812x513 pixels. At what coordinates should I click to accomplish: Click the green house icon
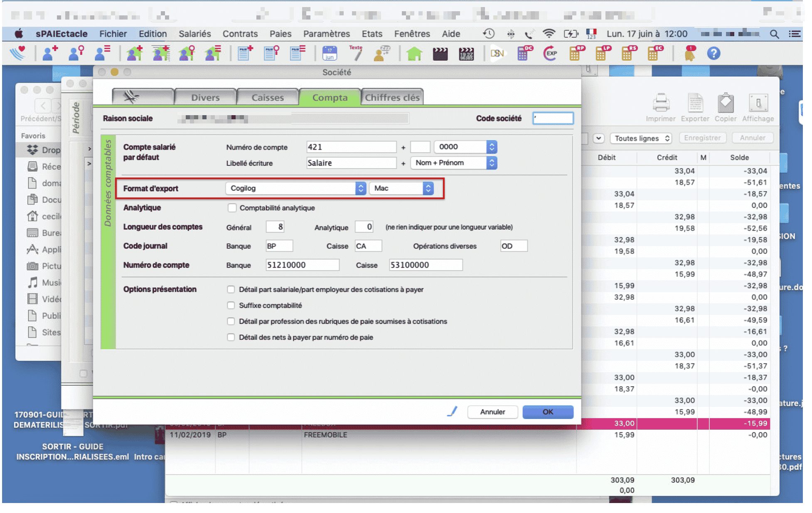(x=414, y=53)
